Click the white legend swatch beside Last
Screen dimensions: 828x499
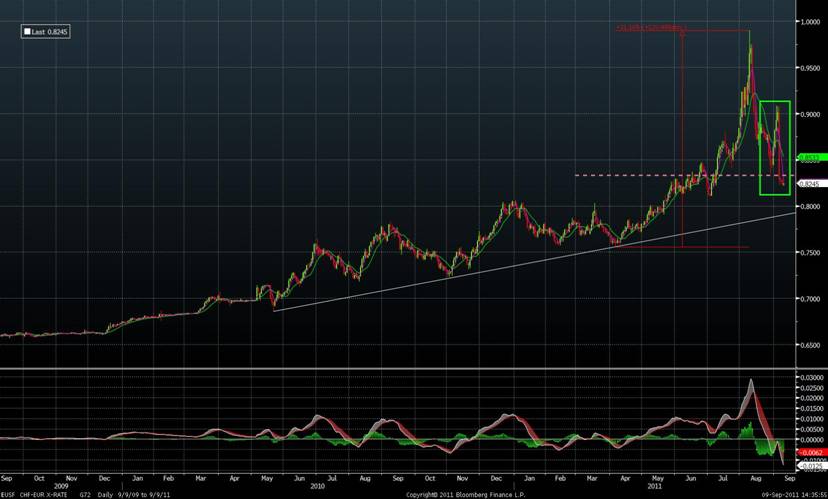[28, 32]
